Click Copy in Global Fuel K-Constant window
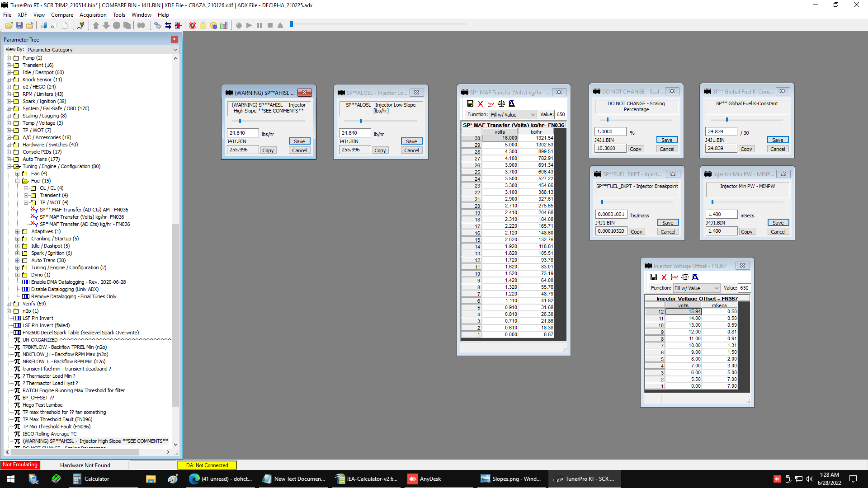 [746, 149]
